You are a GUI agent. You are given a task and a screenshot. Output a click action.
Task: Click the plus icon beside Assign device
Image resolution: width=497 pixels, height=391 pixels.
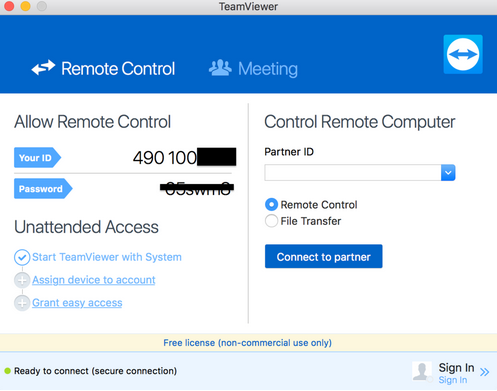22,280
